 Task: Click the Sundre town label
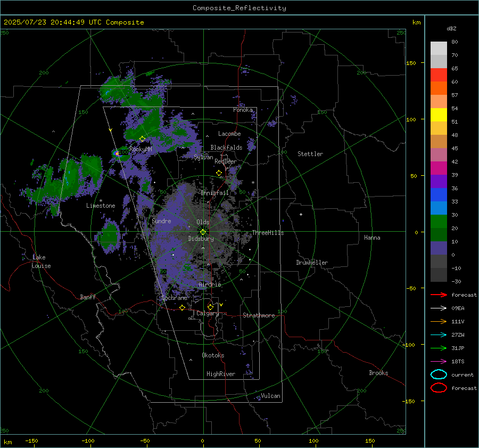point(161,221)
